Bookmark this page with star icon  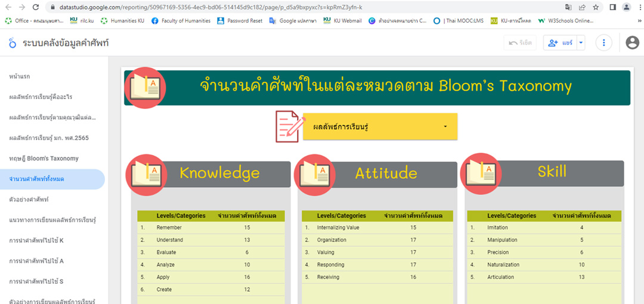[596, 7]
